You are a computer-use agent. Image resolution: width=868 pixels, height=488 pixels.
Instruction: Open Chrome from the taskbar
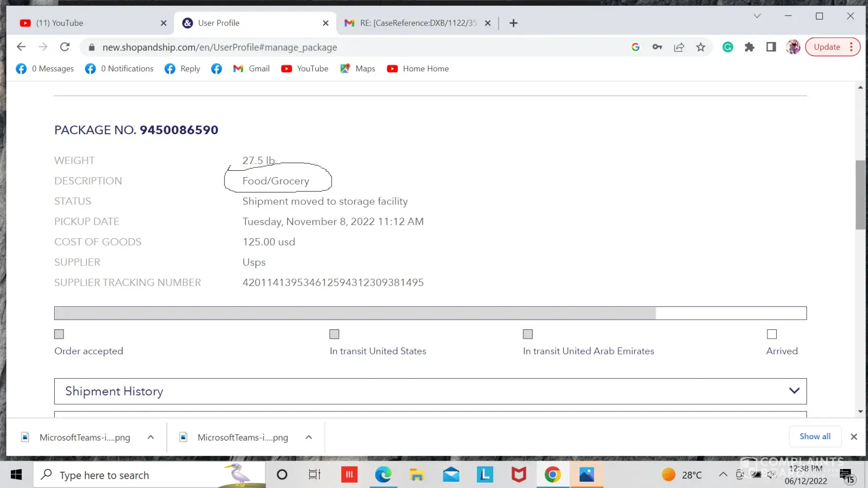553,474
